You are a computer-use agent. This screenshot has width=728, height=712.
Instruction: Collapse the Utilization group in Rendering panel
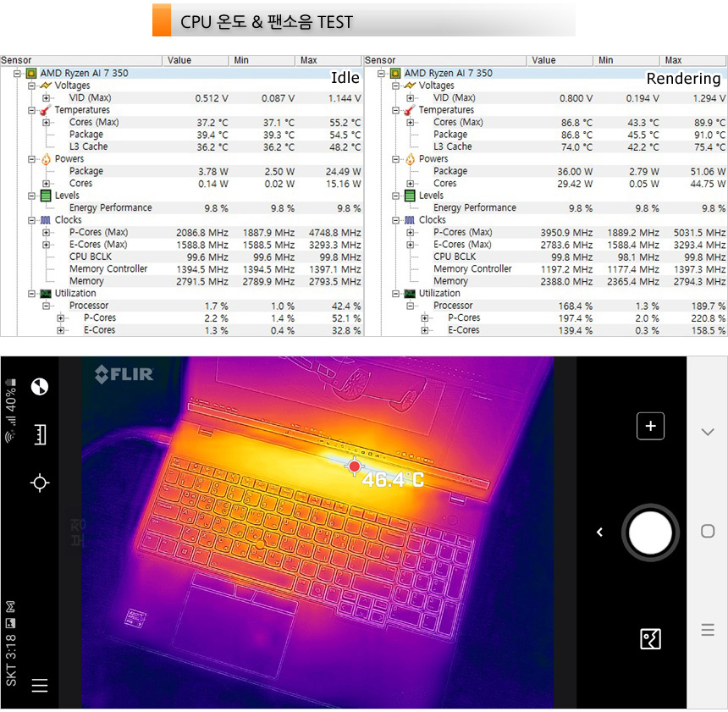[396, 294]
